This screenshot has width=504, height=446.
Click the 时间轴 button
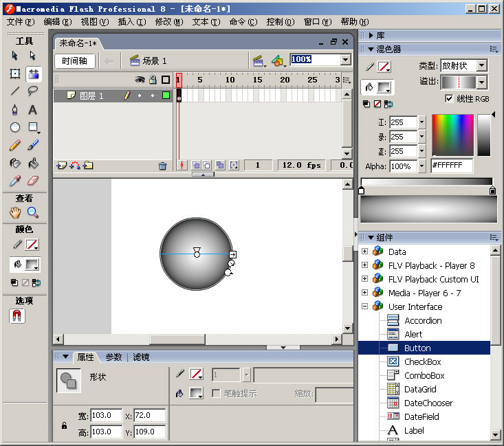(x=74, y=60)
